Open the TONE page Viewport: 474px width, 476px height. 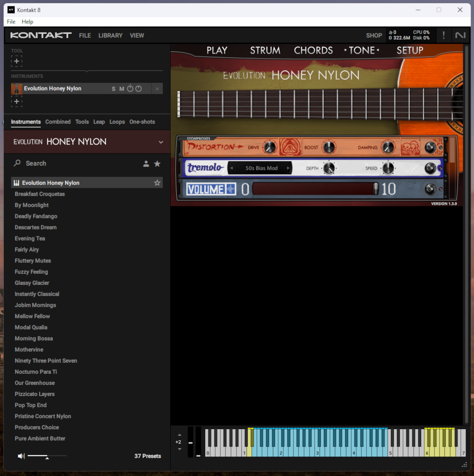tap(362, 51)
